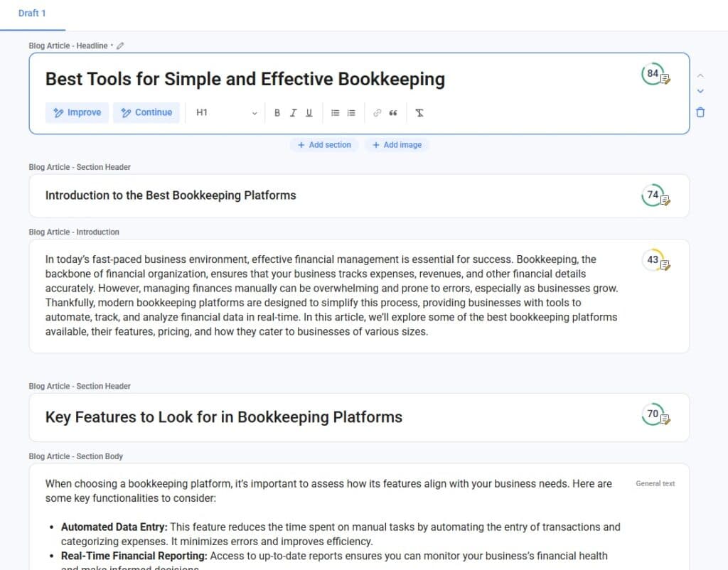Image resolution: width=728 pixels, height=570 pixels.
Task: Insert a block quote
Action: (x=393, y=113)
